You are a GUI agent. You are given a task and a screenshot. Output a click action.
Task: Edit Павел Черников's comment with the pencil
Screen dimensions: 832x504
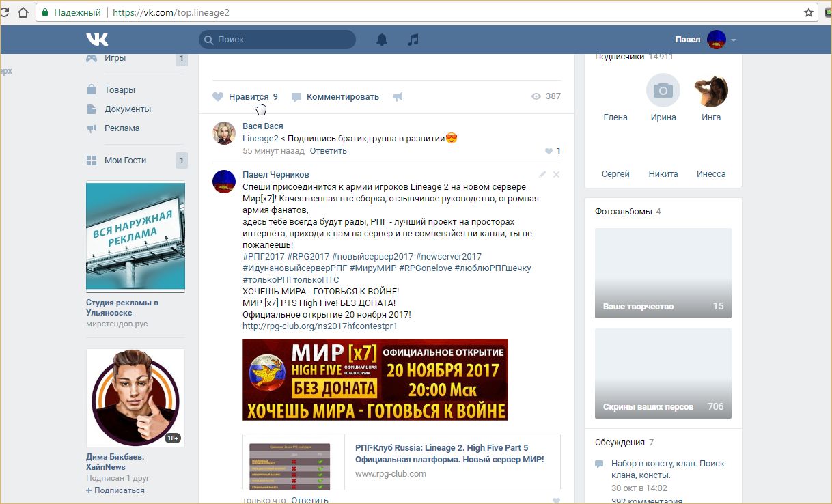[542, 175]
